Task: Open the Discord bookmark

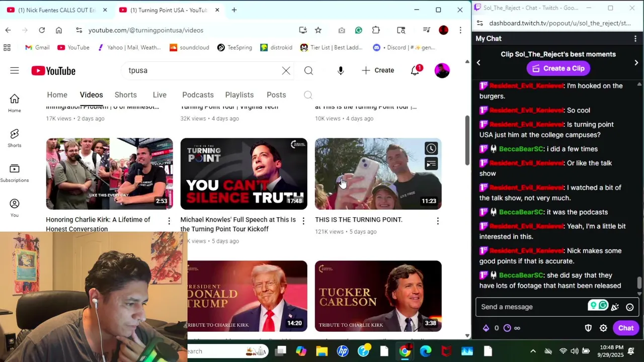Action: (404, 47)
